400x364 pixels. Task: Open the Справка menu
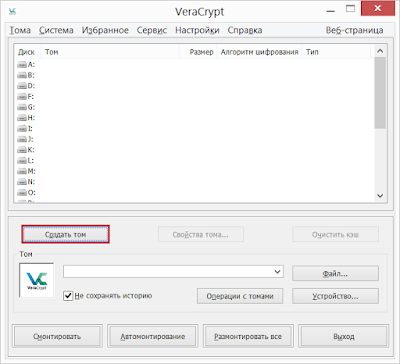coord(245,30)
